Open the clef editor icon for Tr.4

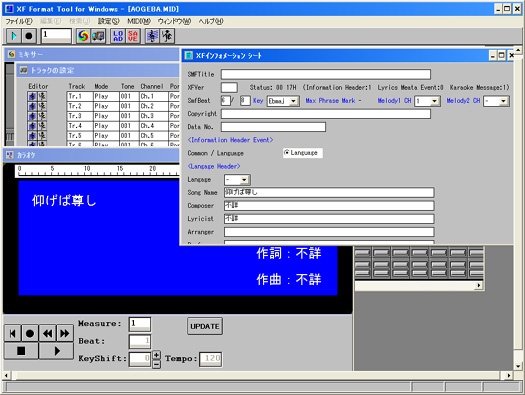pyautogui.click(x=32, y=126)
